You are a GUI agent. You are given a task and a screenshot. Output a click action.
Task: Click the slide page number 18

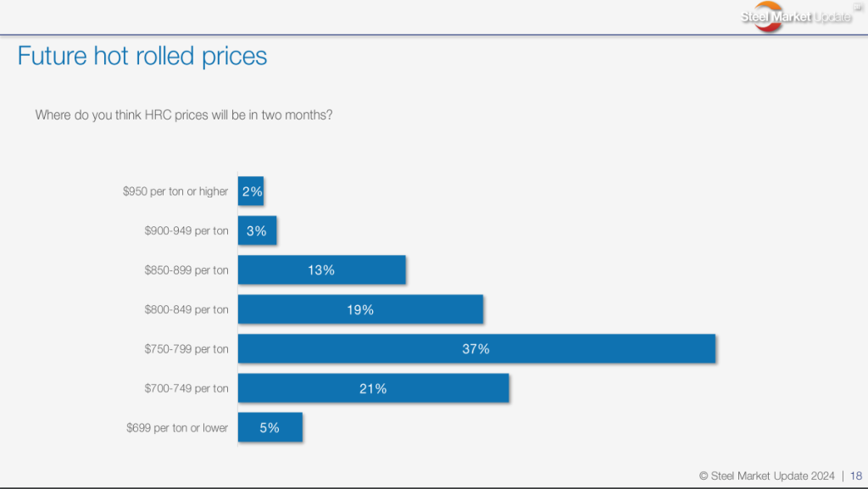[855, 475]
